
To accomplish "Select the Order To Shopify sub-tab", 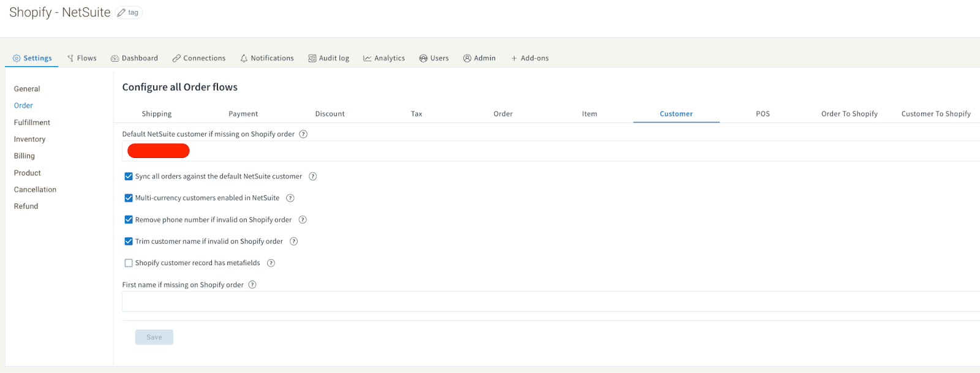I will point(850,114).
